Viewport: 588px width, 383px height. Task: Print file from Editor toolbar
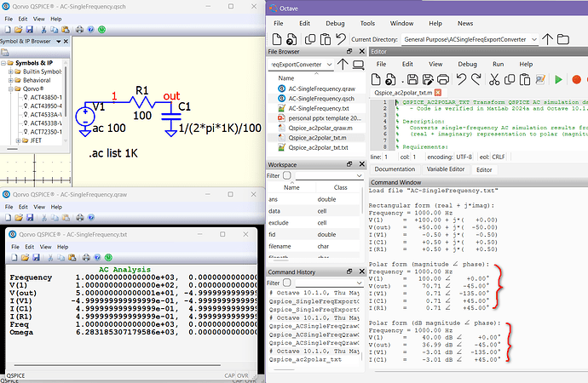coord(443,79)
